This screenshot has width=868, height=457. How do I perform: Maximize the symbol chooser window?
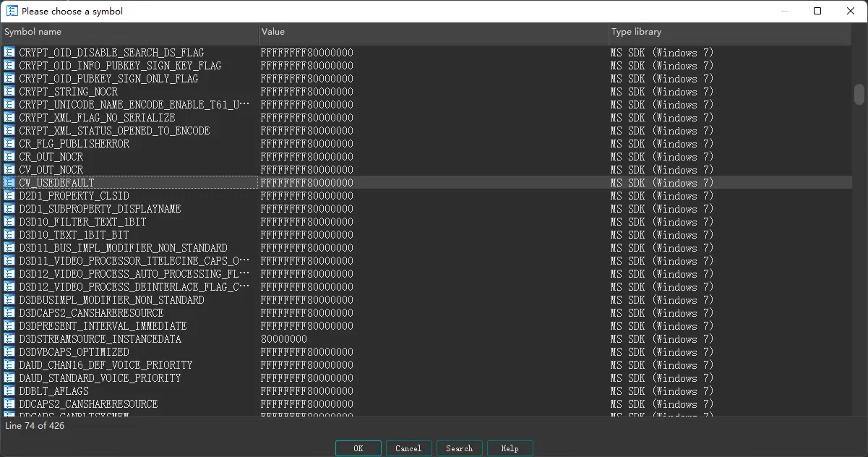(x=817, y=11)
